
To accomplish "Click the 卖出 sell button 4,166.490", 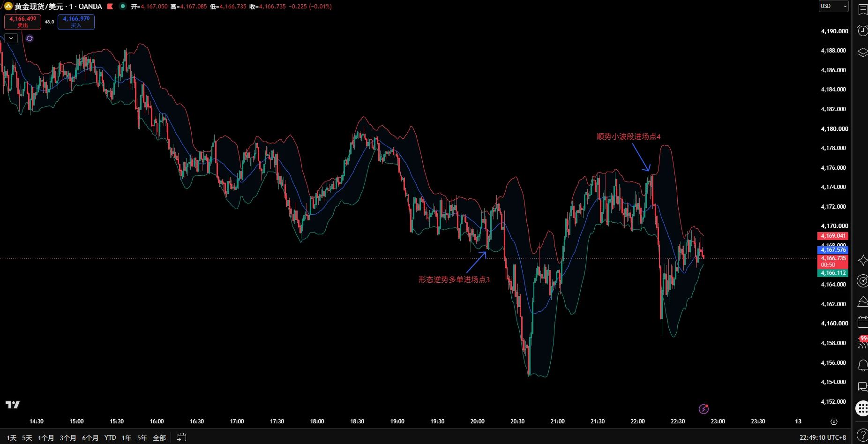I will [x=22, y=22].
